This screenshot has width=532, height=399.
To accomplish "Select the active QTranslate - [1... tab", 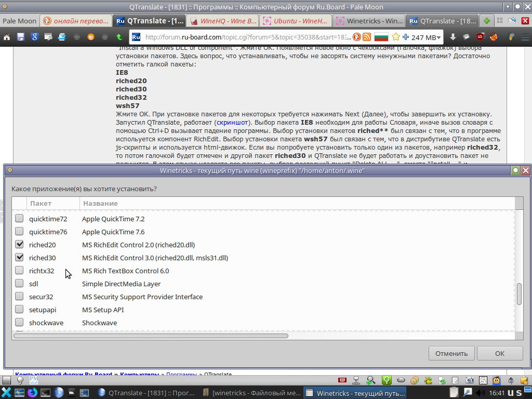I will (x=149, y=21).
